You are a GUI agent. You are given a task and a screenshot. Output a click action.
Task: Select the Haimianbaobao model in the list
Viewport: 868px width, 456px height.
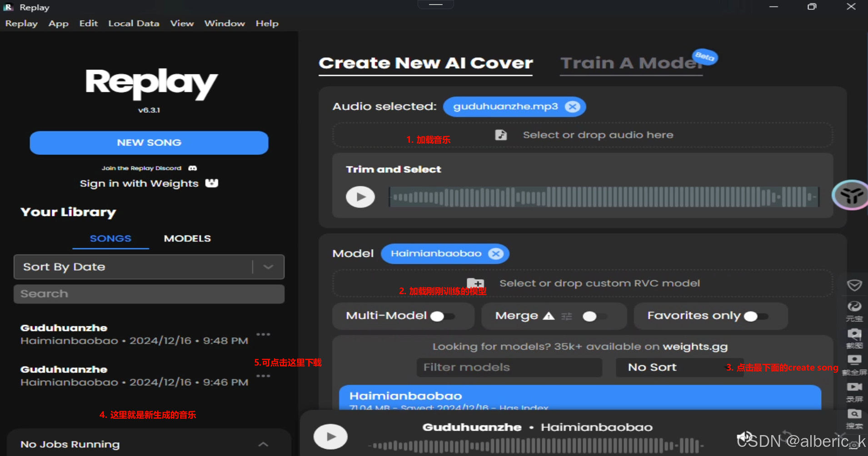click(580, 398)
